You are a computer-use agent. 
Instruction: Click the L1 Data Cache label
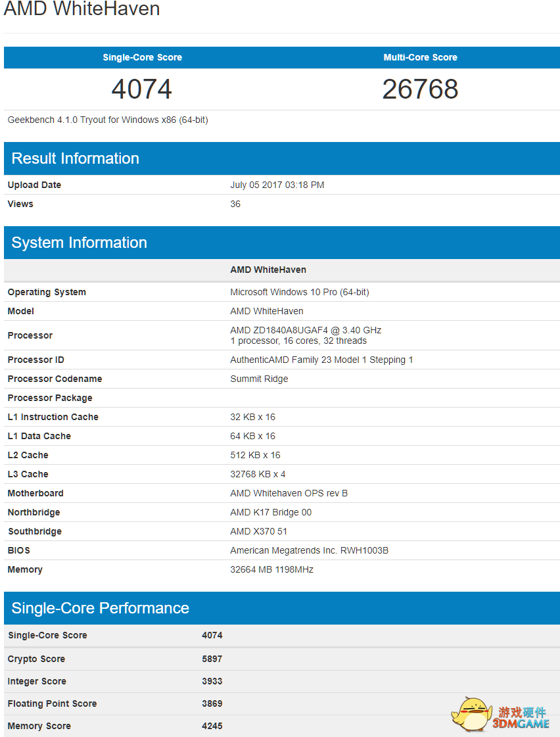click(39, 436)
